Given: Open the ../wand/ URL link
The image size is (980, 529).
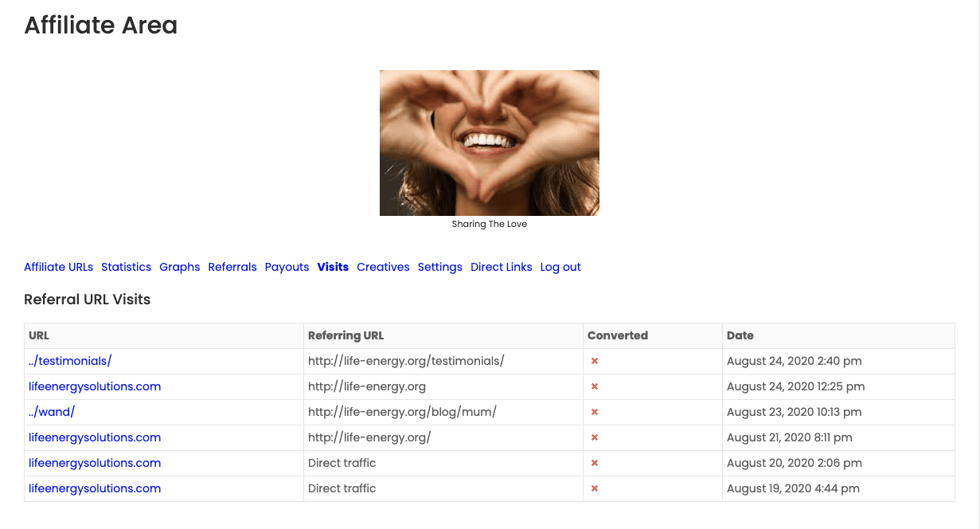Looking at the screenshot, I should click(x=52, y=412).
